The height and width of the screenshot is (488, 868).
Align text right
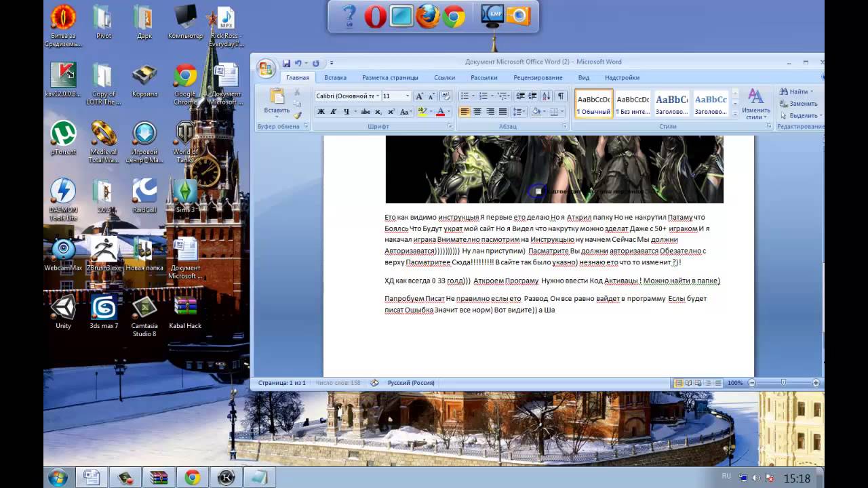tap(490, 112)
